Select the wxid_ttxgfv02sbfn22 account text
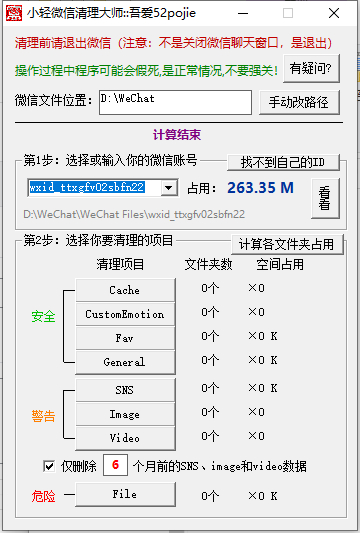360x533 pixels. click(87, 187)
